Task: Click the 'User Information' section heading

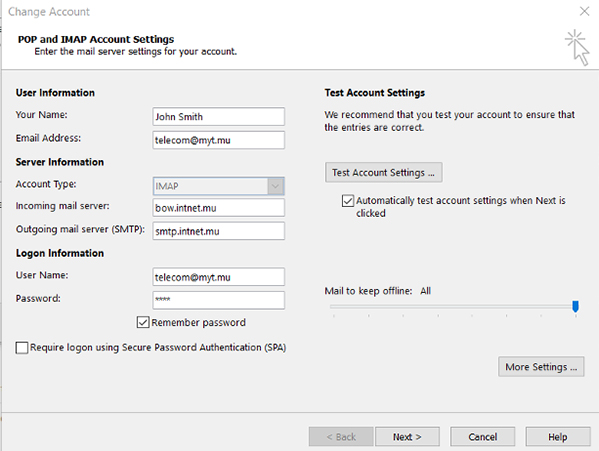Action: (55, 93)
